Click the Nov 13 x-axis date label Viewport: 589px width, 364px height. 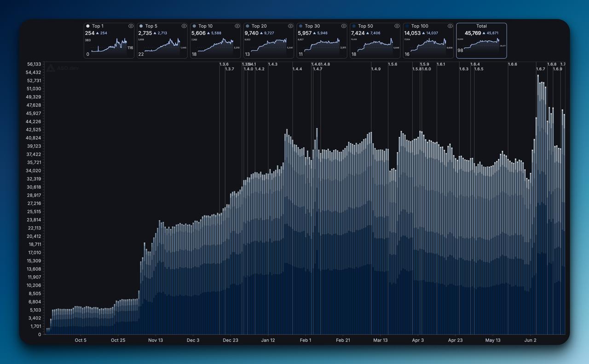point(156,340)
